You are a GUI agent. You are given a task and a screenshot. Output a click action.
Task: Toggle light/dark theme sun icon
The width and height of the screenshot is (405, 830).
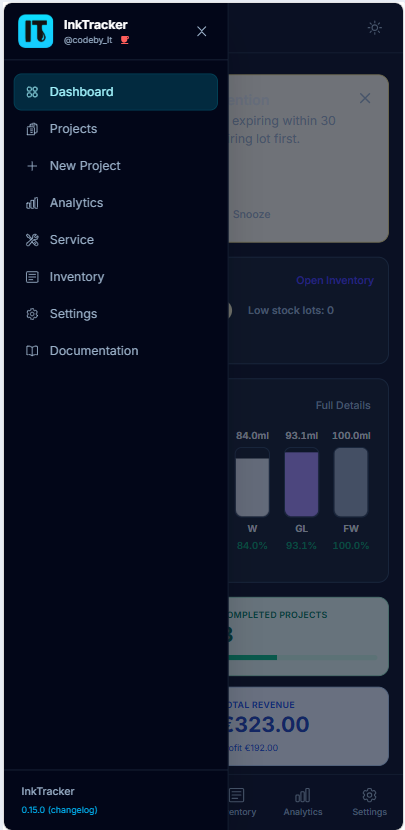tap(374, 28)
